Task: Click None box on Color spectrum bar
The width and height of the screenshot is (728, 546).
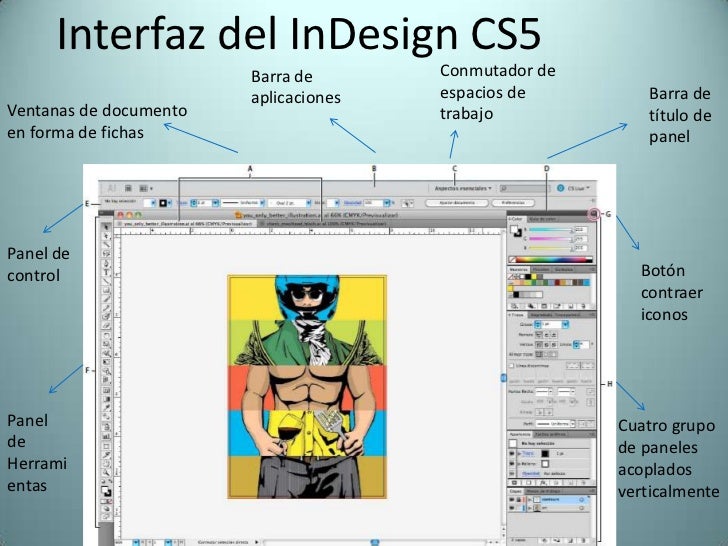Action: [x=512, y=260]
